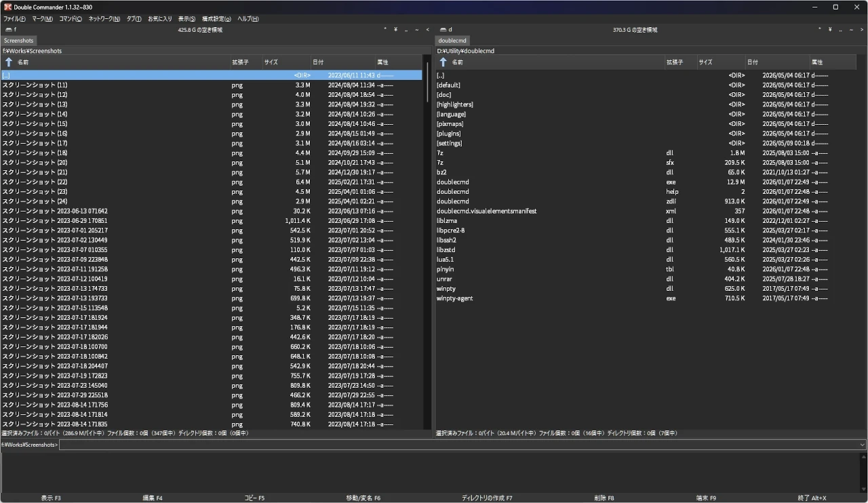Open the ヘルプ menu
The height and width of the screenshot is (503, 868).
point(248,19)
